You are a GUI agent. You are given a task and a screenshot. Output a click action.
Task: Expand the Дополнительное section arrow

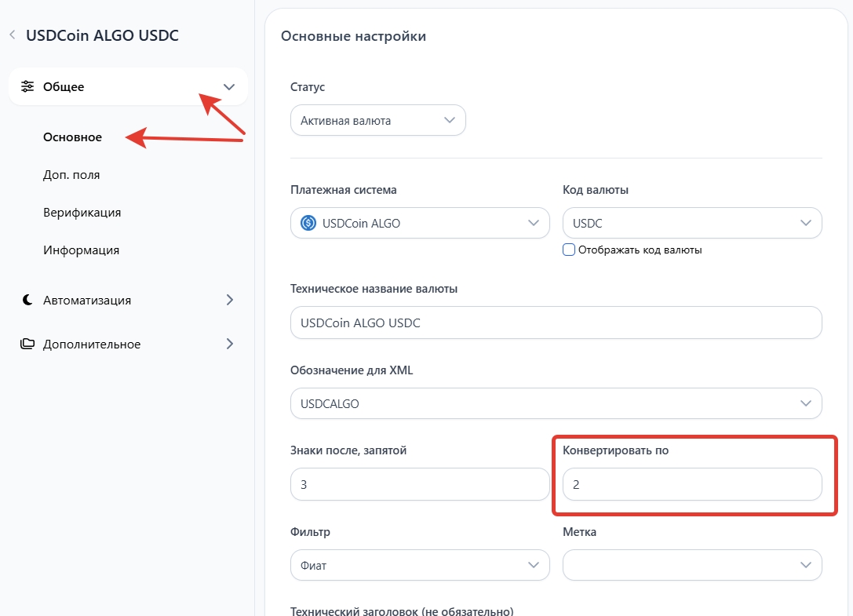pyautogui.click(x=229, y=344)
